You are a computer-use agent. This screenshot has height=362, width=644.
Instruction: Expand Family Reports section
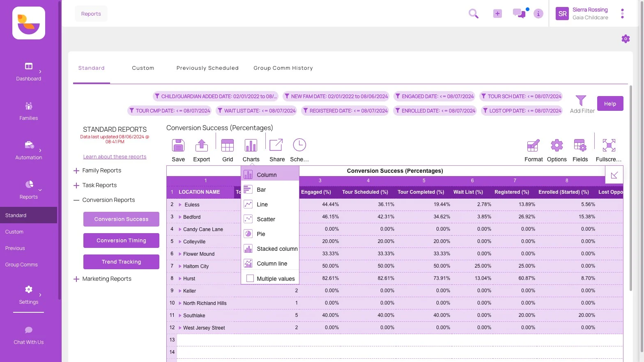pyautogui.click(x=76, y=171)
